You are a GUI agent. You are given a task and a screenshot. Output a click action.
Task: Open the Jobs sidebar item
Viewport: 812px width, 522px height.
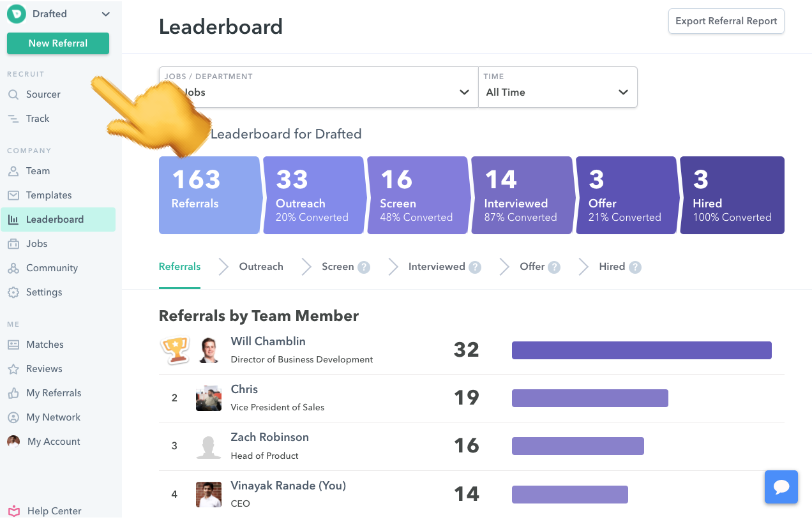[37, 244]
